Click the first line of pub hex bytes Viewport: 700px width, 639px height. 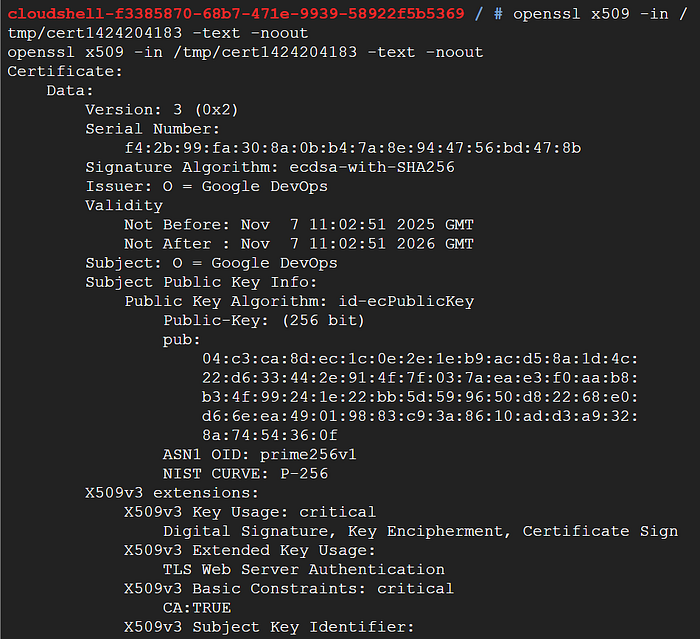click(x=420, y=359)
